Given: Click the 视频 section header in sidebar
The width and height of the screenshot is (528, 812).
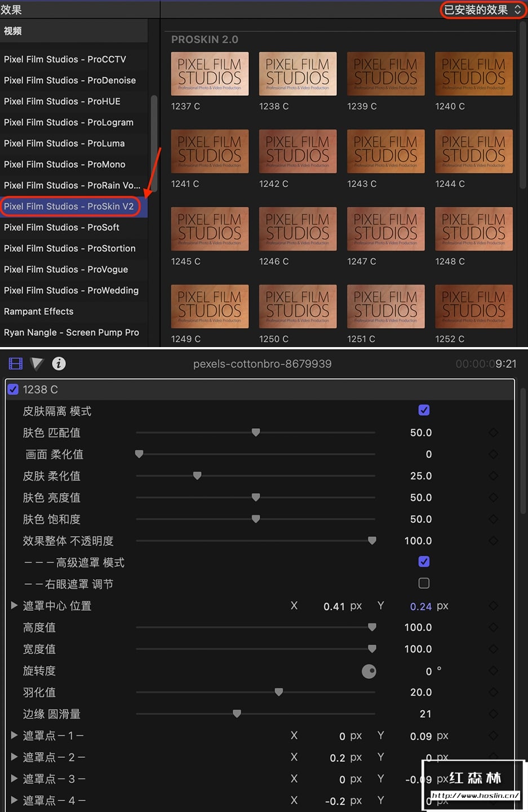Looking at the screenshot, I should 74,31.
